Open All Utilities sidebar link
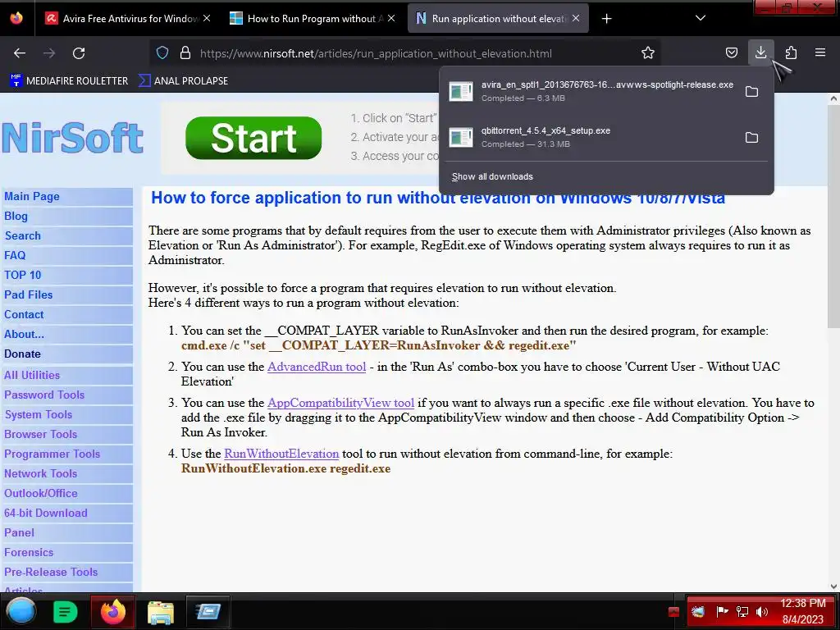 click(x=32, y=375)
